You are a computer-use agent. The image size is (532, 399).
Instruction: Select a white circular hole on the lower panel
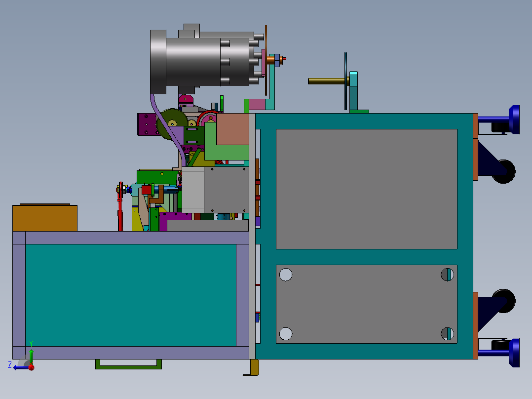(x=285, y=276)
